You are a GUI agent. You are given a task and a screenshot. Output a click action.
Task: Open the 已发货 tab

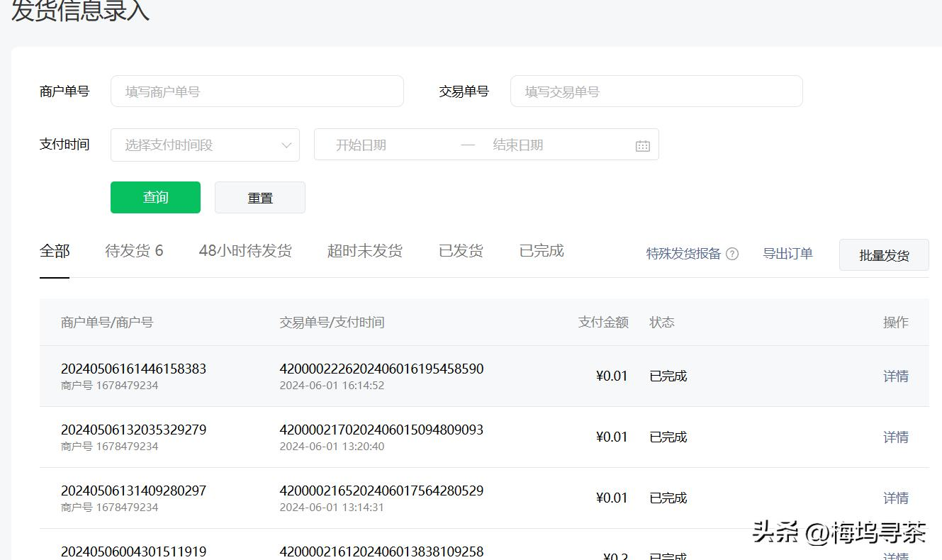[x=461, y=251]
